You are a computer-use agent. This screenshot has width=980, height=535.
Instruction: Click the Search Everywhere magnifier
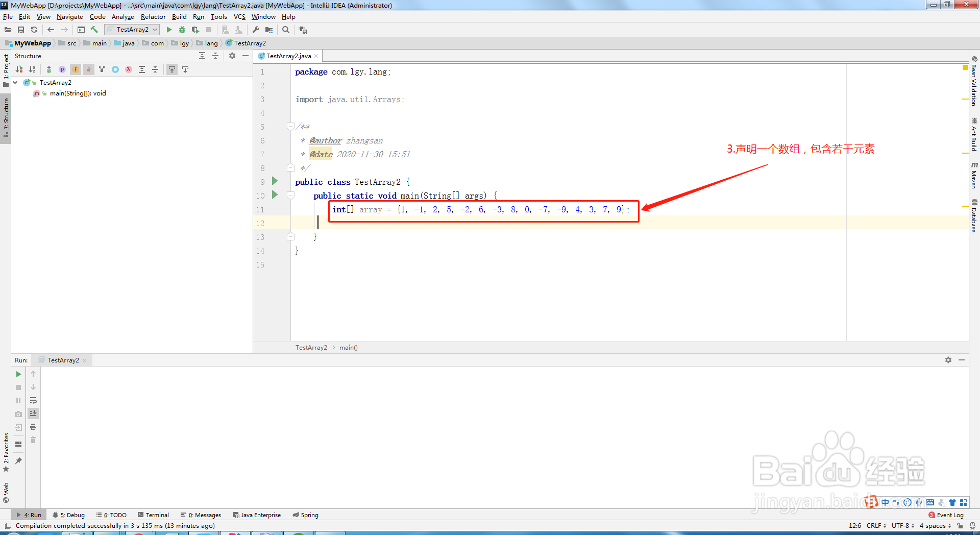pyautogui.click(x=286, y=30)
